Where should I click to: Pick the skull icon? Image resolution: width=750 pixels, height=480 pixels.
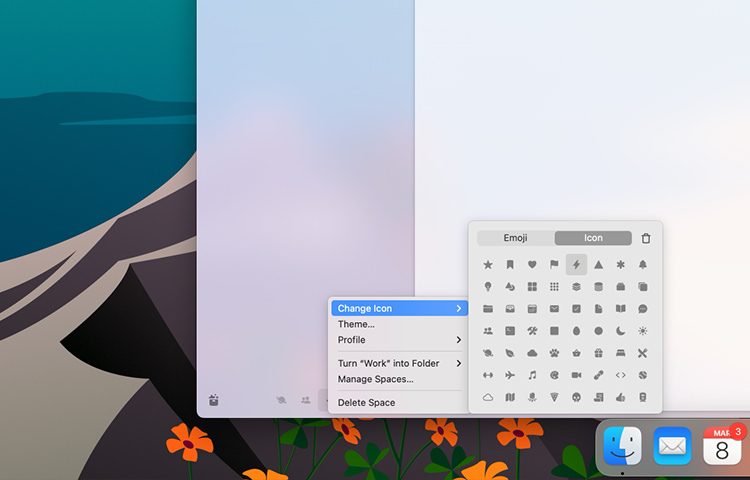[576, 397]
